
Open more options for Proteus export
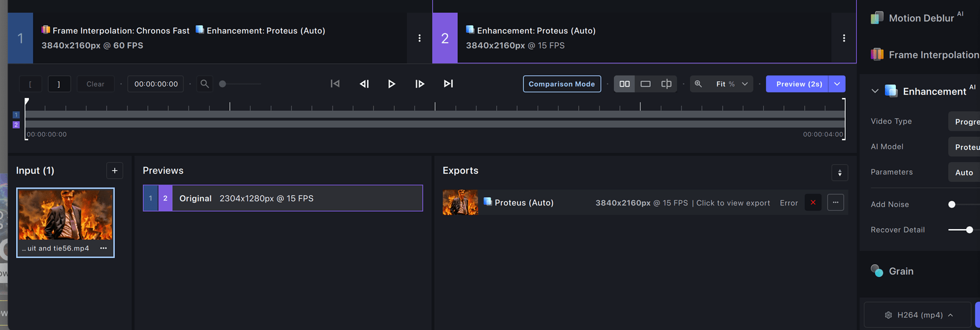(x=835, y=202)
